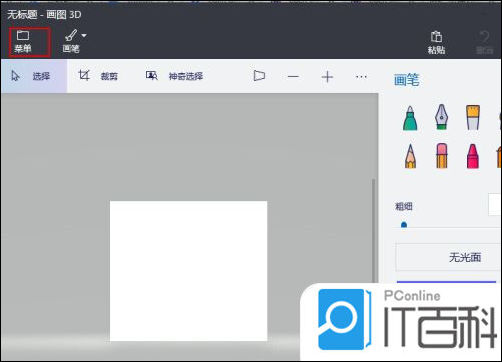Click the 粘贴 paste button

[x=436, y=42]
